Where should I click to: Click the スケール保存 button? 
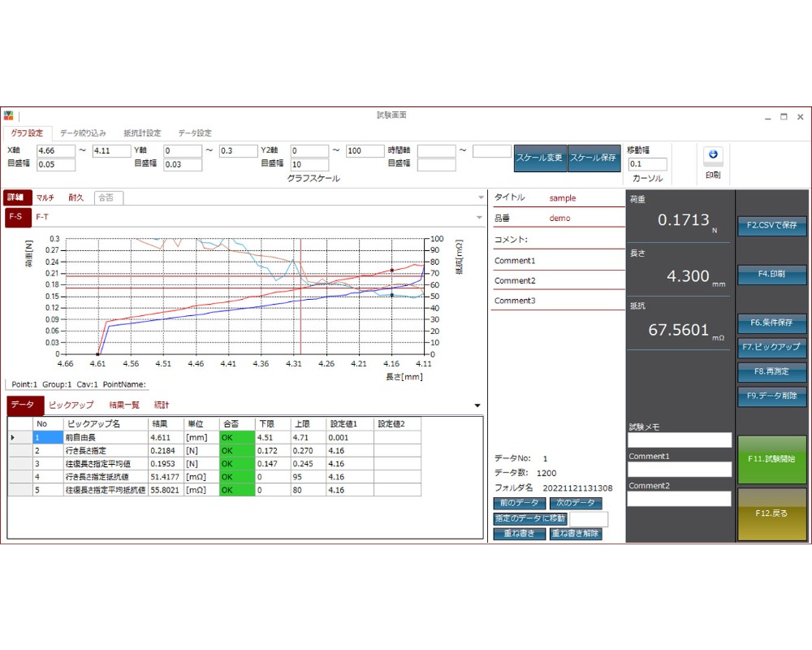(594, 158)
